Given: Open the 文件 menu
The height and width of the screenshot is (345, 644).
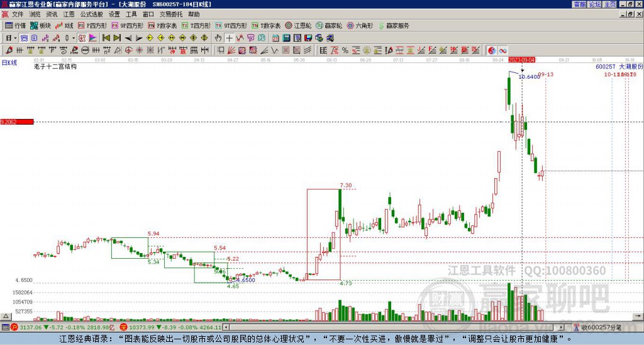Looking at the screenshot, I should point(18,14).
